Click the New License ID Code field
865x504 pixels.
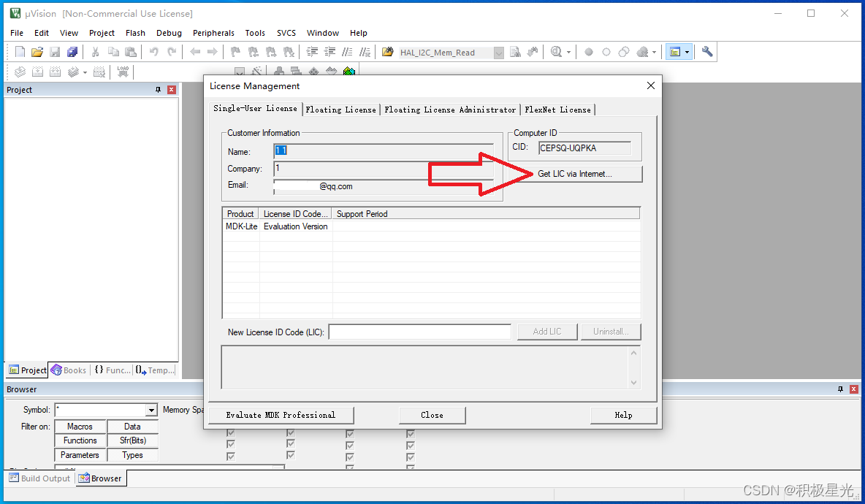click(420, 332)
